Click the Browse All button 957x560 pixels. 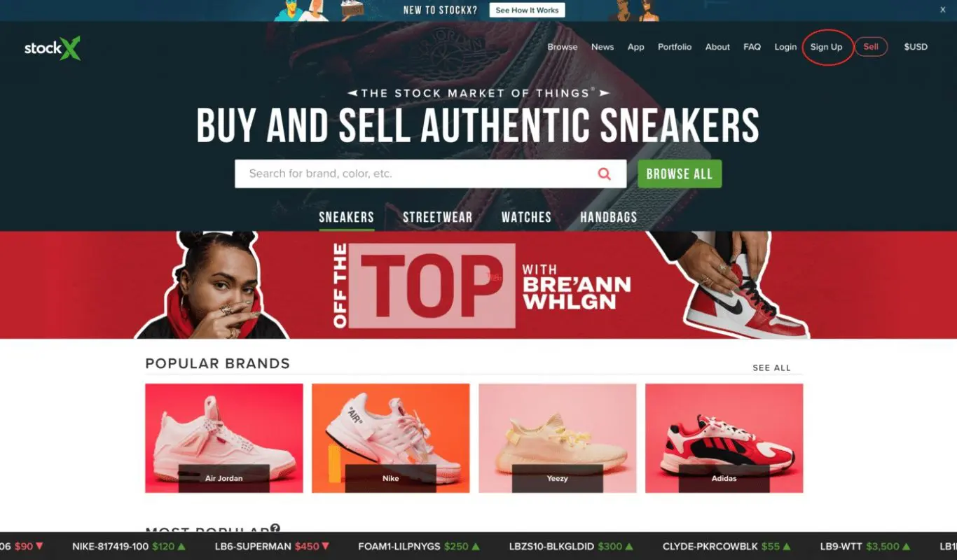coord(680,174)
